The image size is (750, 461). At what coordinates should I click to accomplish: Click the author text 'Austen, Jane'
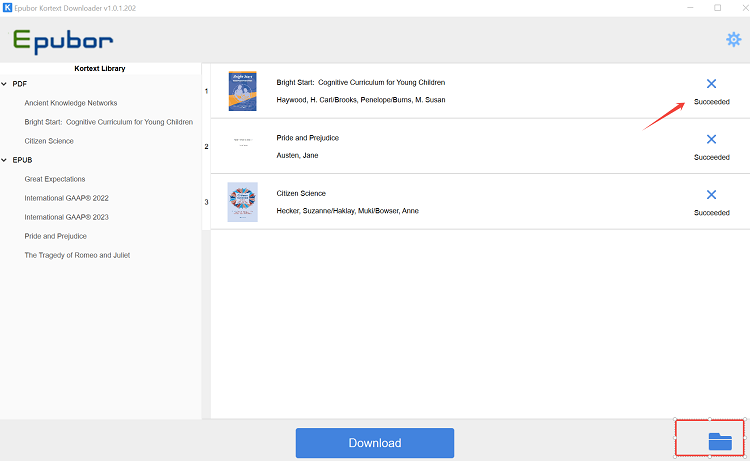point(297,155)
